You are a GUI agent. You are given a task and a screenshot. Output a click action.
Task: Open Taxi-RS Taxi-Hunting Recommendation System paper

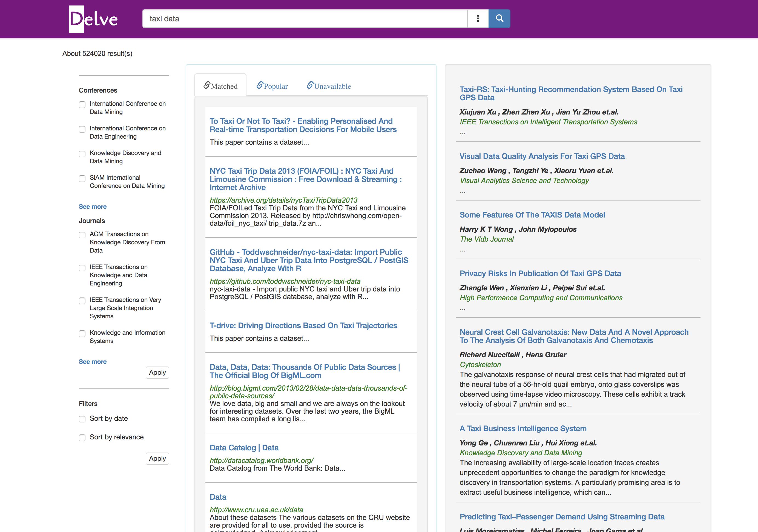point(571,93)
